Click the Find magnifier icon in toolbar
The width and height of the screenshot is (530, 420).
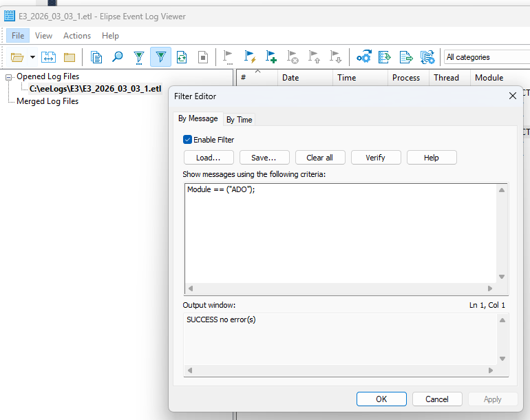[118, 57]
